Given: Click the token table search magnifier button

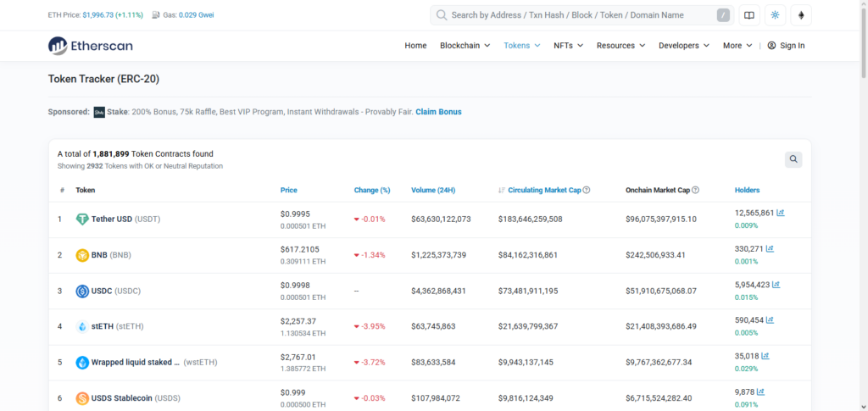Looking at the screenshot, I should click(793, 159).
